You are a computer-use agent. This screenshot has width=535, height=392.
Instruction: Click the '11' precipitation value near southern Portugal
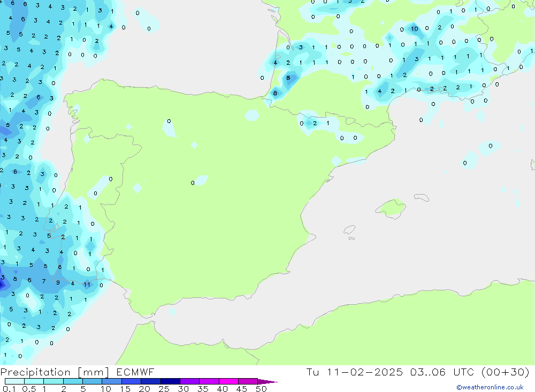coord(87,284)
